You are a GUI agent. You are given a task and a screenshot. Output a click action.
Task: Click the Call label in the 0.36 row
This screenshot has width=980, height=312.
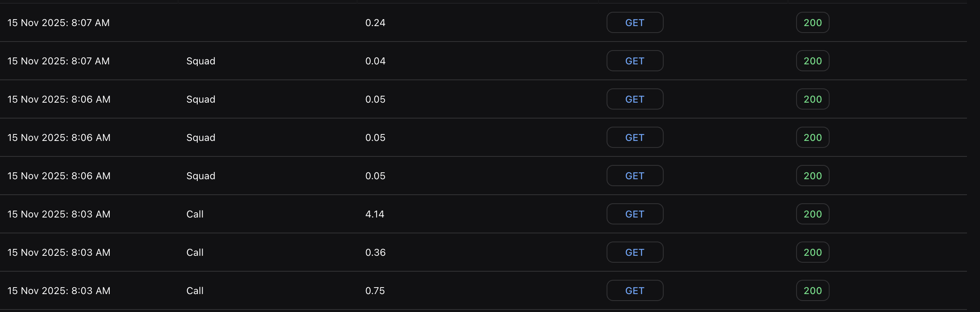[x=195, y=253]
